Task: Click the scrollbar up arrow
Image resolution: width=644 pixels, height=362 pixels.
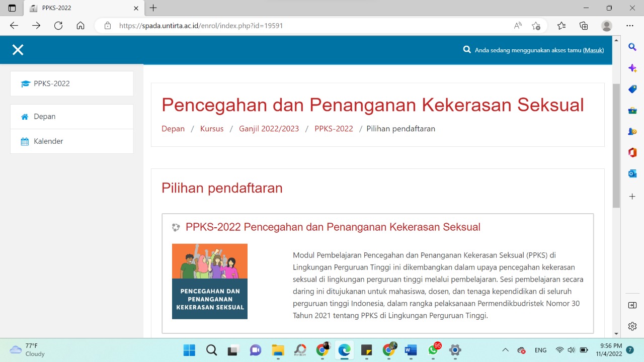Action: tap(616, 39)
